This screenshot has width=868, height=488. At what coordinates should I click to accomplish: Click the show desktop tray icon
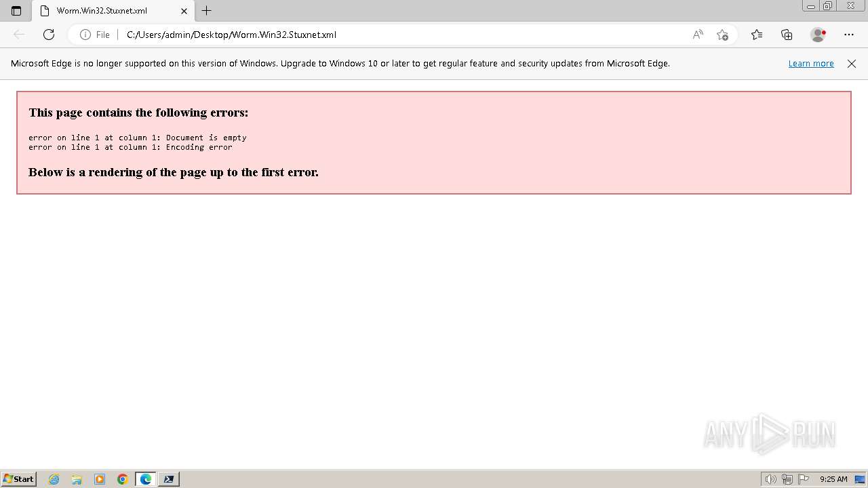[860, 479]
